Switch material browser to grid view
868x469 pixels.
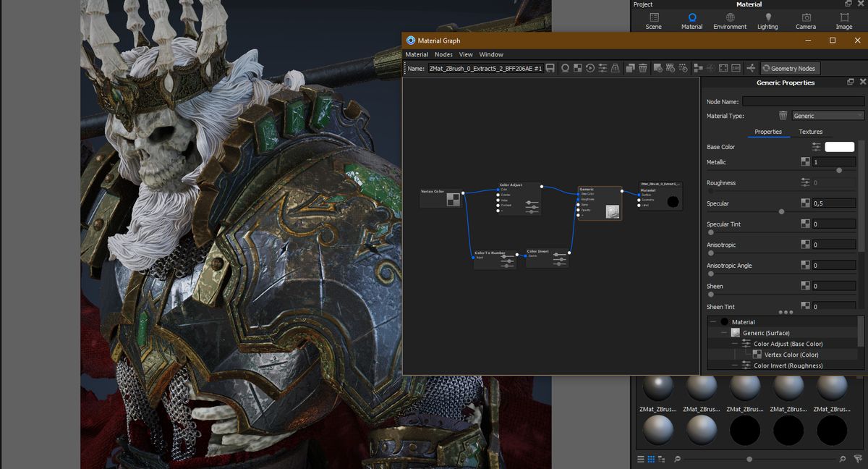pos(651,459)
